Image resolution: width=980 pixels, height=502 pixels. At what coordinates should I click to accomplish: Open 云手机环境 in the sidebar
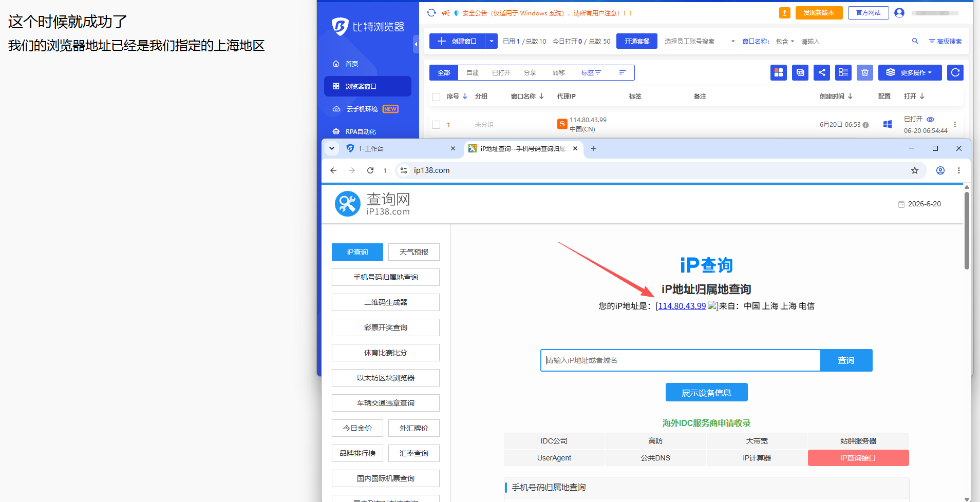[x=367, y=109]
